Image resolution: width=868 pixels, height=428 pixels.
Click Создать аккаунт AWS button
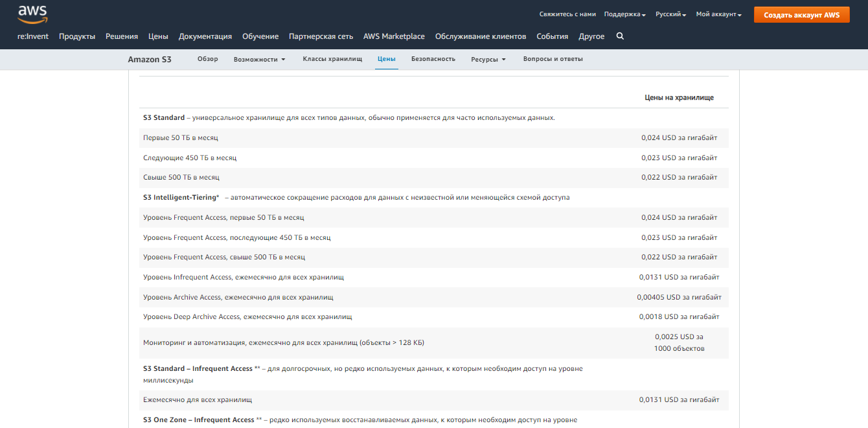pyautogui.click(x=801, y=15)
